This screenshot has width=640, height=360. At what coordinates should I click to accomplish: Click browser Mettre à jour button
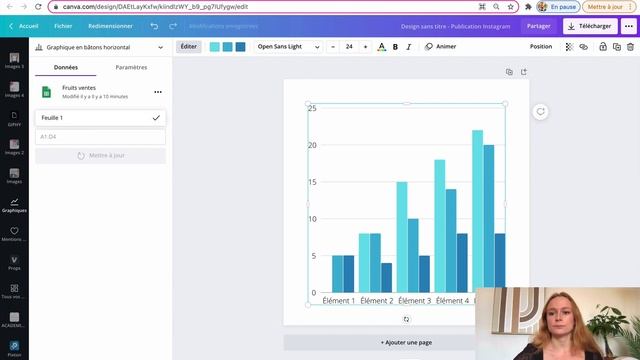click(608, 7)
